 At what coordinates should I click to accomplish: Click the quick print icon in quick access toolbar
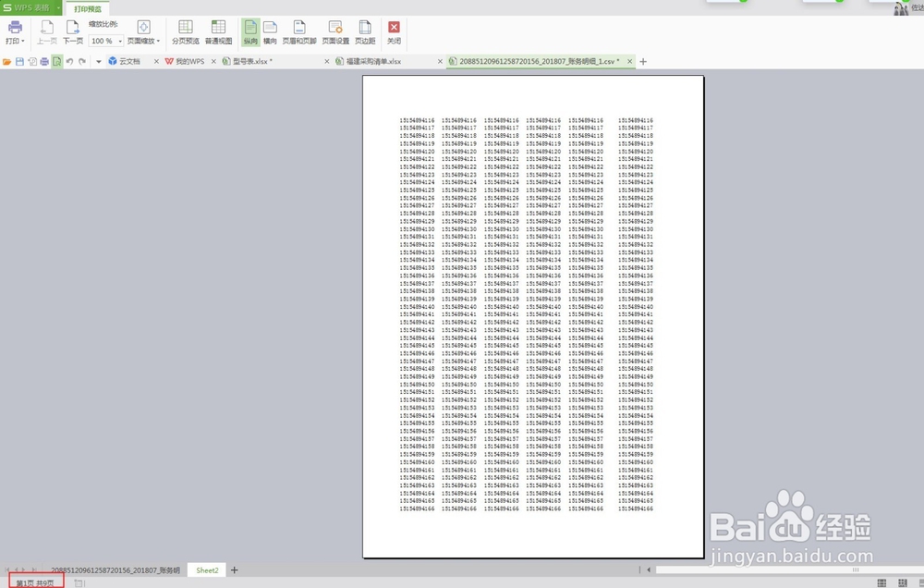tap(44, 61)
